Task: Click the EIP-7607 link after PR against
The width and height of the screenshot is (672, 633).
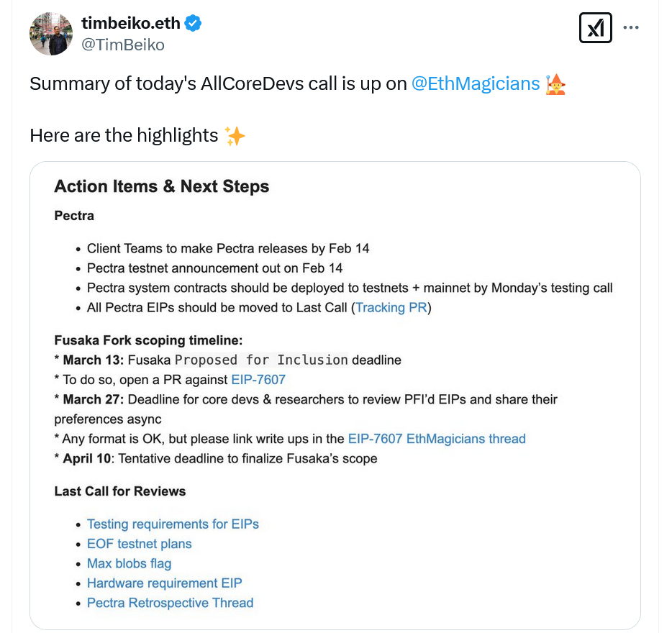Action: point(258,379)
